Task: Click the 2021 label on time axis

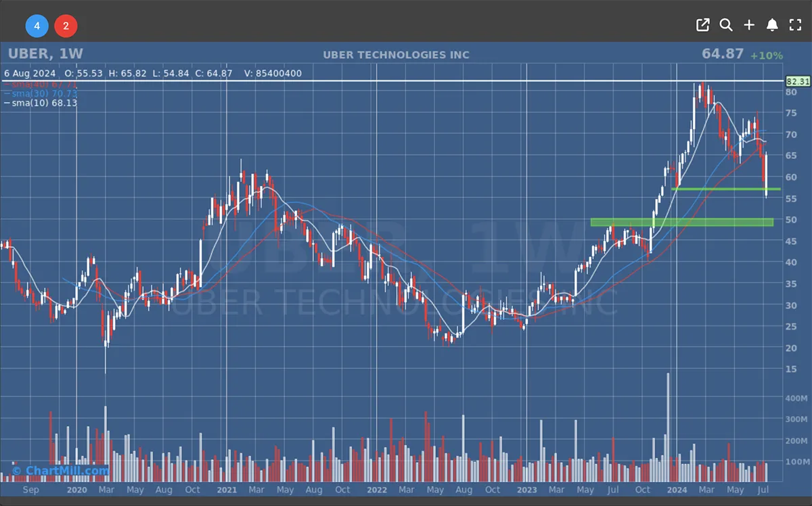Action: pos(227,489)
